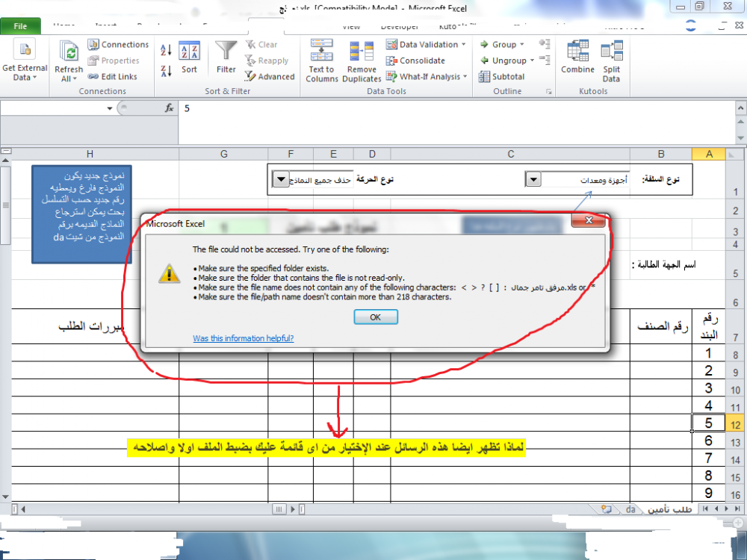Click Reapply filter command
Image resolution: width=747 pixels, height=560 pixels.
(x=267, y=60)
